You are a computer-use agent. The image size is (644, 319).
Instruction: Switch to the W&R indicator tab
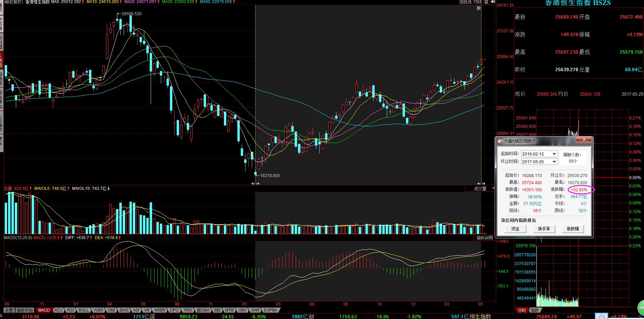[x=98, y=310]
